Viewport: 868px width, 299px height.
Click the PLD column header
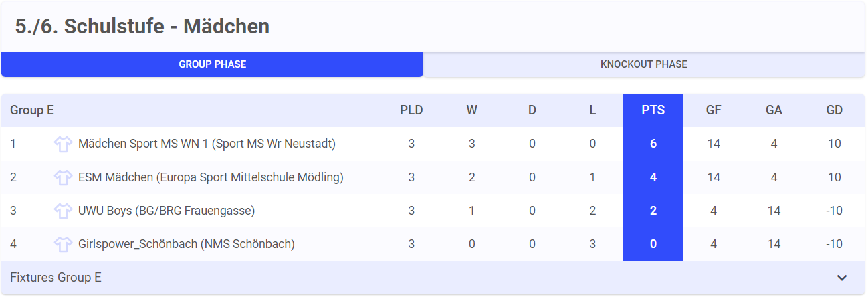coord(411,110)
